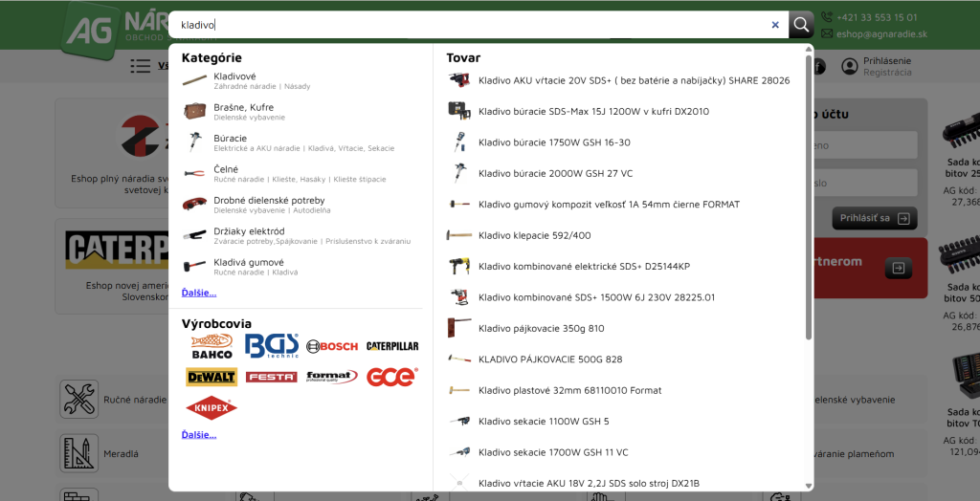Click the phone number +421 33 553 15 01

877,17
